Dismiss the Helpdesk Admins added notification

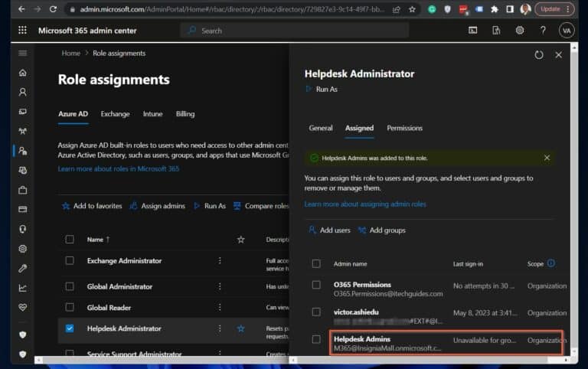point(547,158)
